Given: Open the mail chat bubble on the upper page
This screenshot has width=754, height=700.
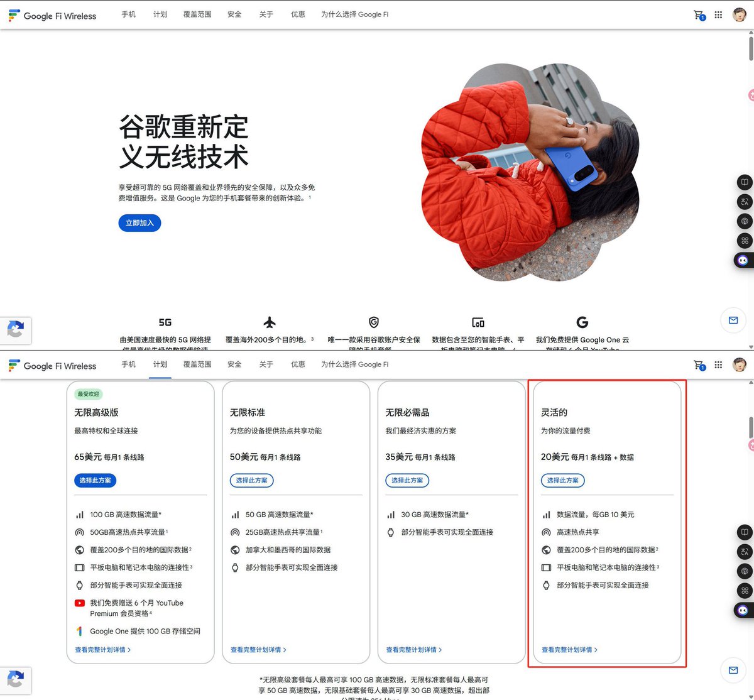Looking at the screenshot, I should point(733,320).
